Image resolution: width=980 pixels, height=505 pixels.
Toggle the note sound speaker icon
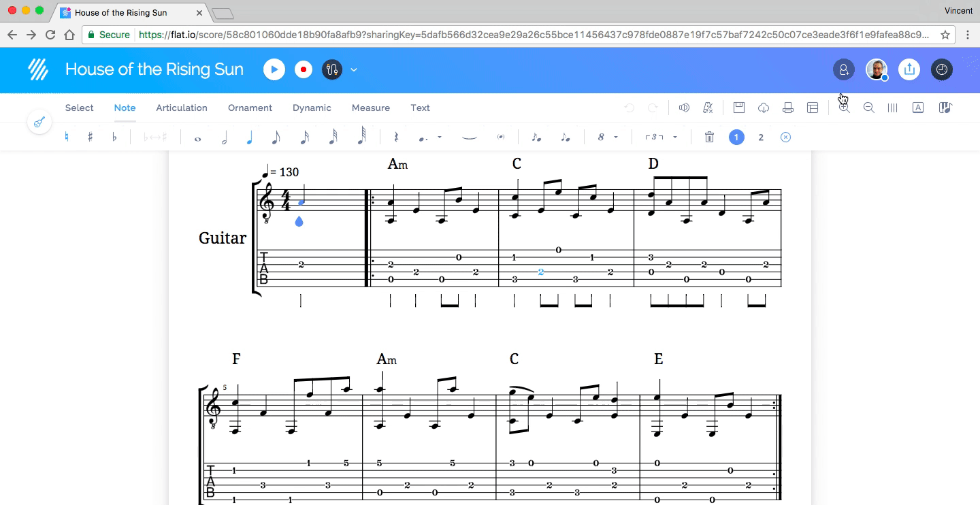pos(684,108)
